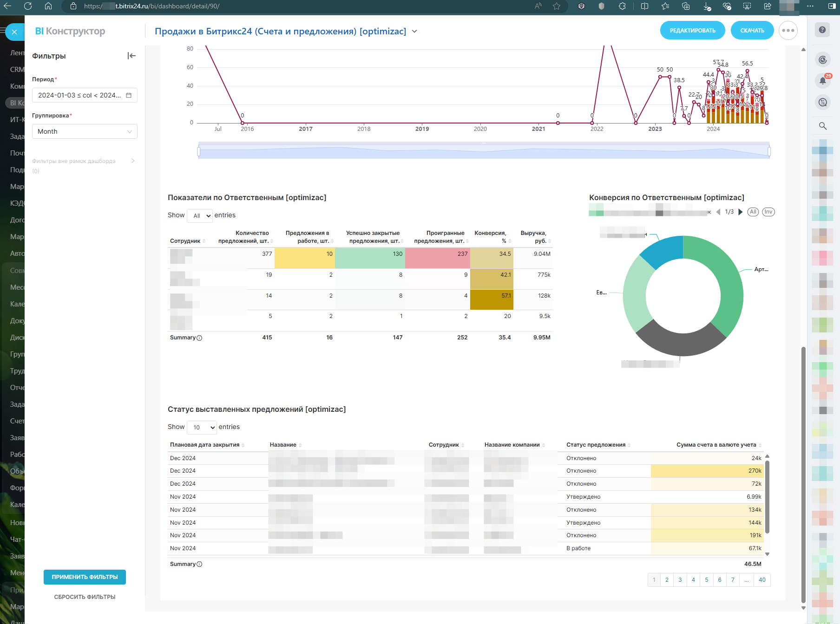Go to next legend page arrow
Image resolution: width=840 pixels, height=624 pixels.
click(x=741, y=212)
